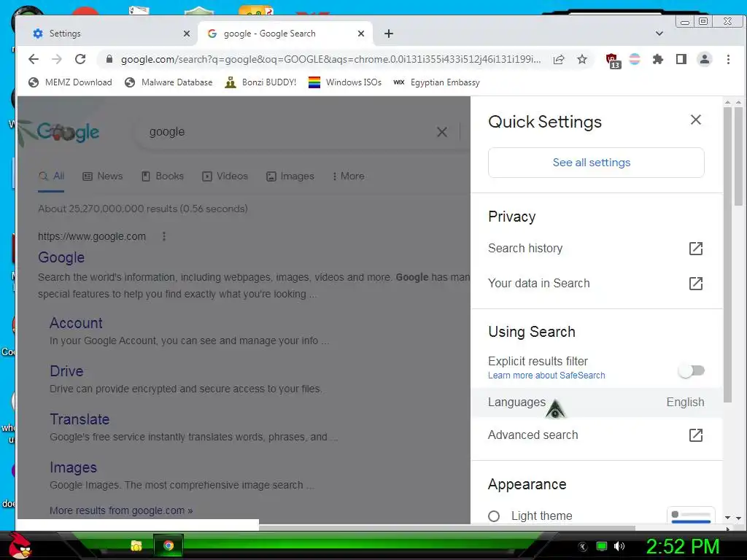Bookmark this page with the star icon
This screenshot has width=747, height=560.
coord(581,59)
